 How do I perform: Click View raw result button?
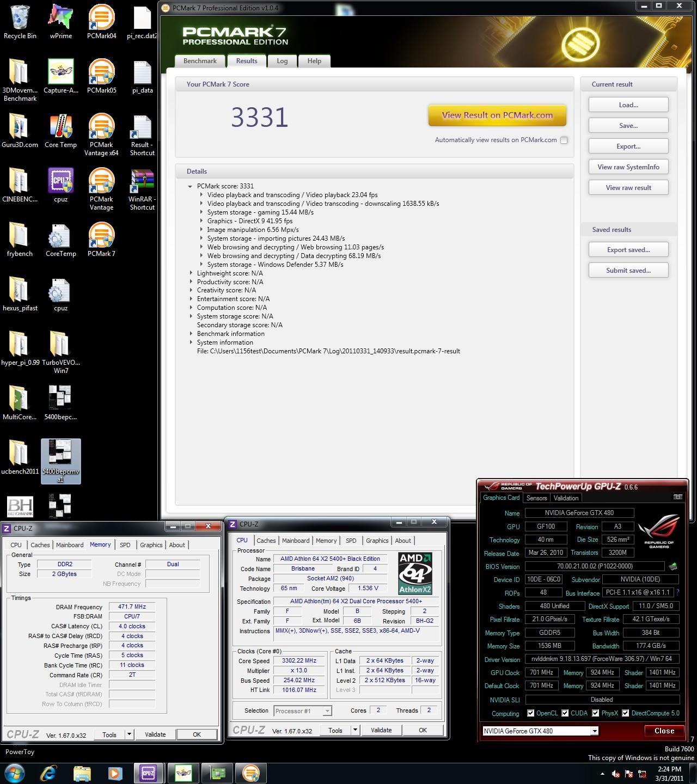pos(628,188)
